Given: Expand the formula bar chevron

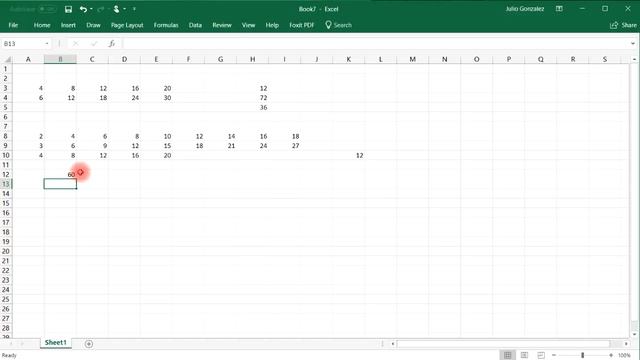Looking at the screenshot, I should point(633,44).
